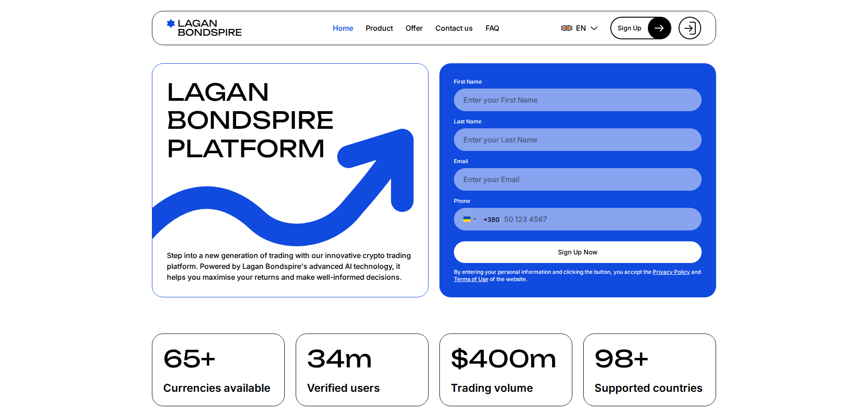This screenshot has height=418, width=868.
Task: Switch to the FAQ section
Action: point(492,28)
